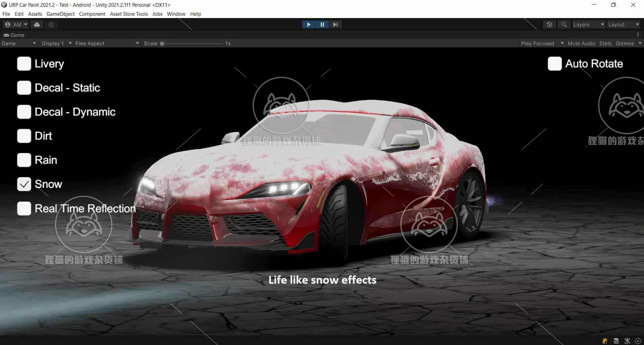Click the Unity Cloud icon in the toolbar
This screenshot has height=345, width=644.
click(37, 24)
